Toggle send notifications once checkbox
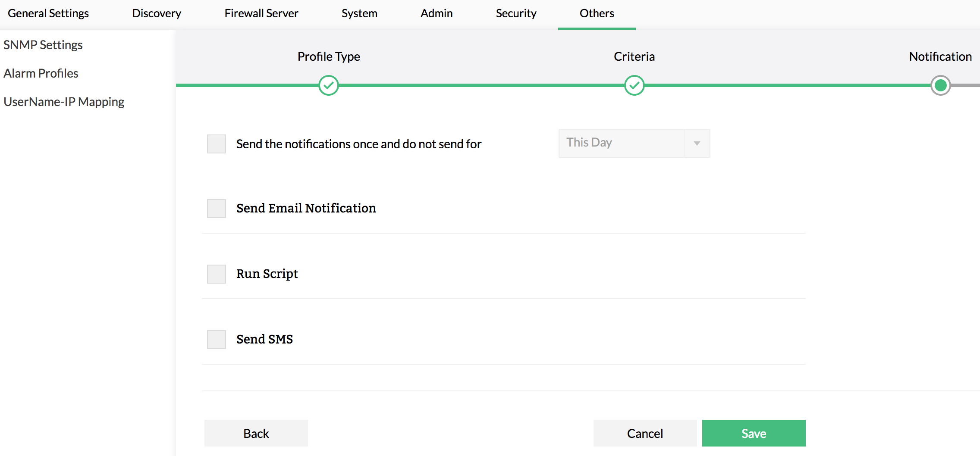Screen dimensions: 980x456 click(217, 144)
